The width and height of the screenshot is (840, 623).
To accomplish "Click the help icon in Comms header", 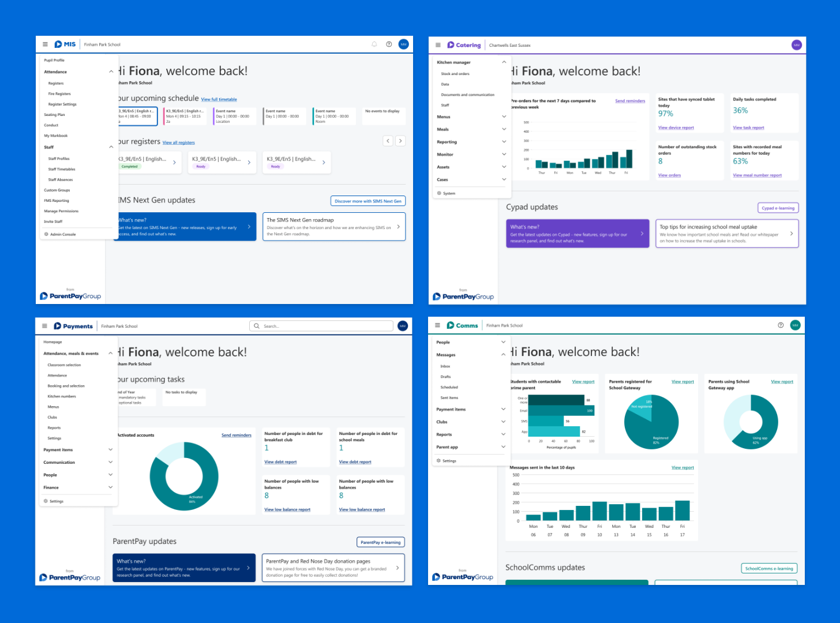I will [781, 325].
